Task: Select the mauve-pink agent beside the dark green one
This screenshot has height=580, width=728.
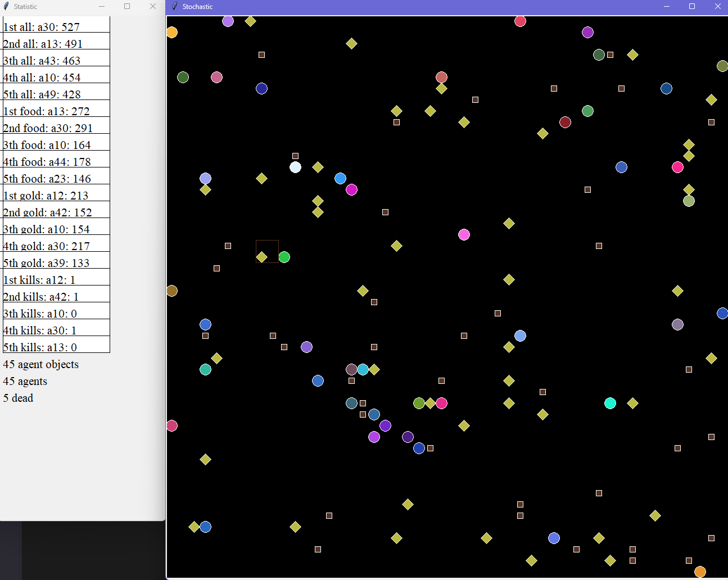Action: [216, 77]
